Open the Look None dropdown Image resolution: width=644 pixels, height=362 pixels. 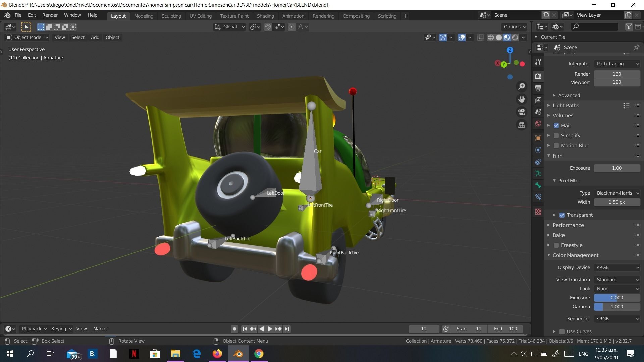617,289
